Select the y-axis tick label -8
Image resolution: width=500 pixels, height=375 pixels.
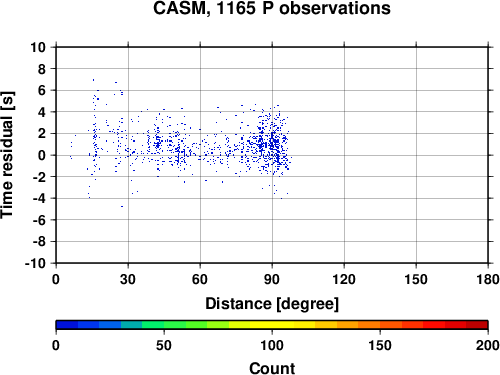(39, 242)
